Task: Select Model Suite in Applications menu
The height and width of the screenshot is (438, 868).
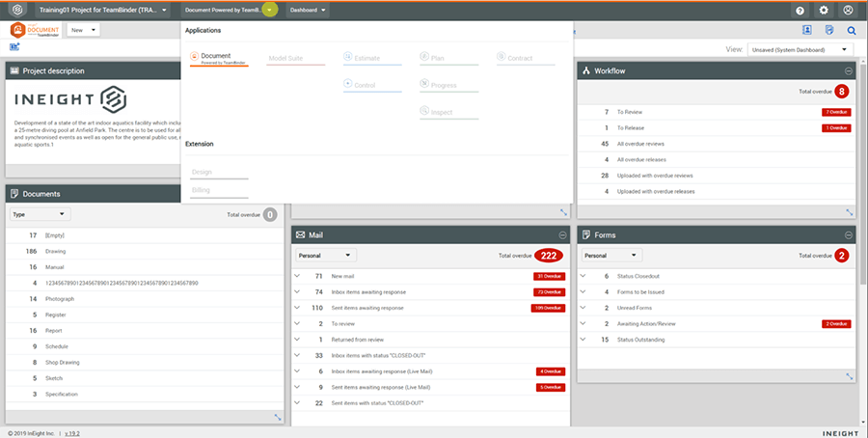Action: (296, 58)
